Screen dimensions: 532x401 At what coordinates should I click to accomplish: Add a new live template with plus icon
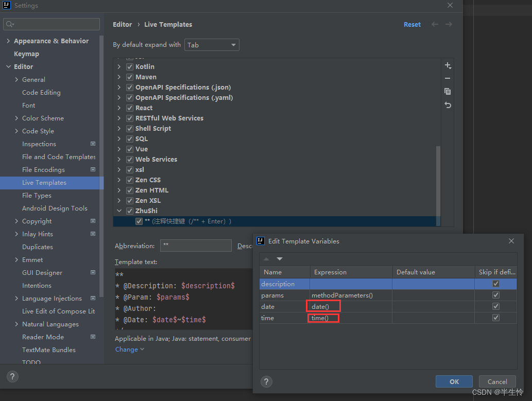pyautogui.click(x=448, y=65)
